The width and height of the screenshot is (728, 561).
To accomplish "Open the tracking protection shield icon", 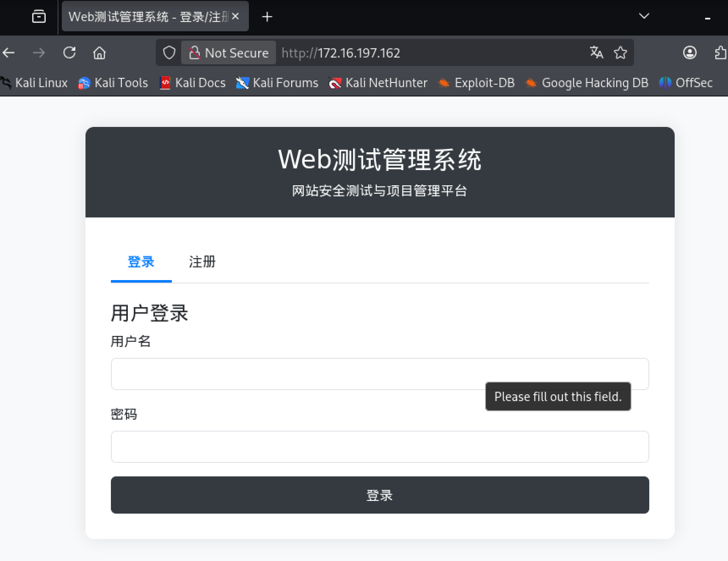I will [x=169, y=53].
